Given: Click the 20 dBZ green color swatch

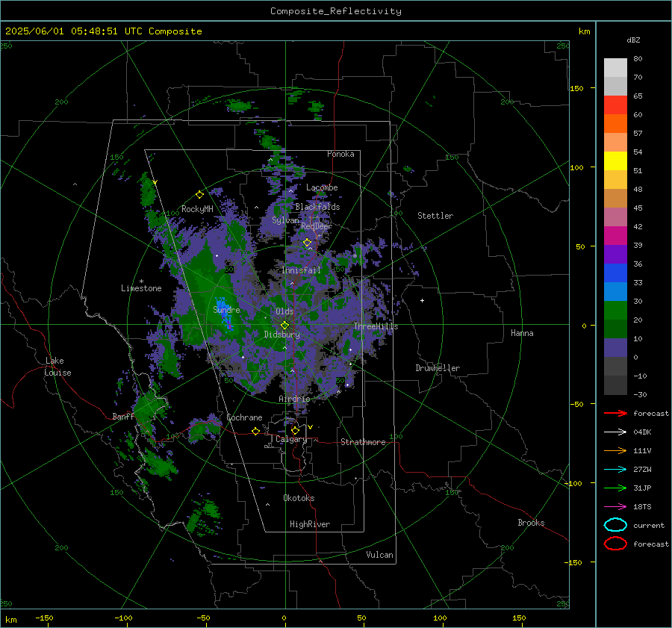Looking at the screenshot, I should 615,311.
